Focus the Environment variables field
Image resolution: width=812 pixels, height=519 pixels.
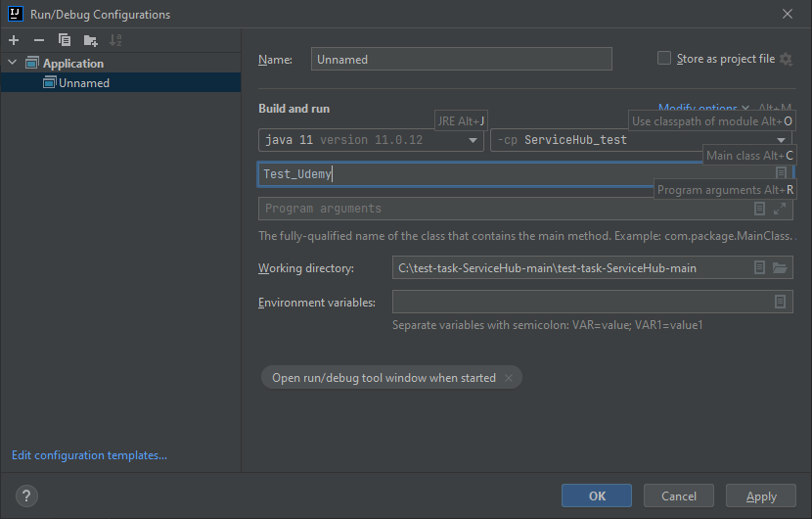[x=593, y=302]
